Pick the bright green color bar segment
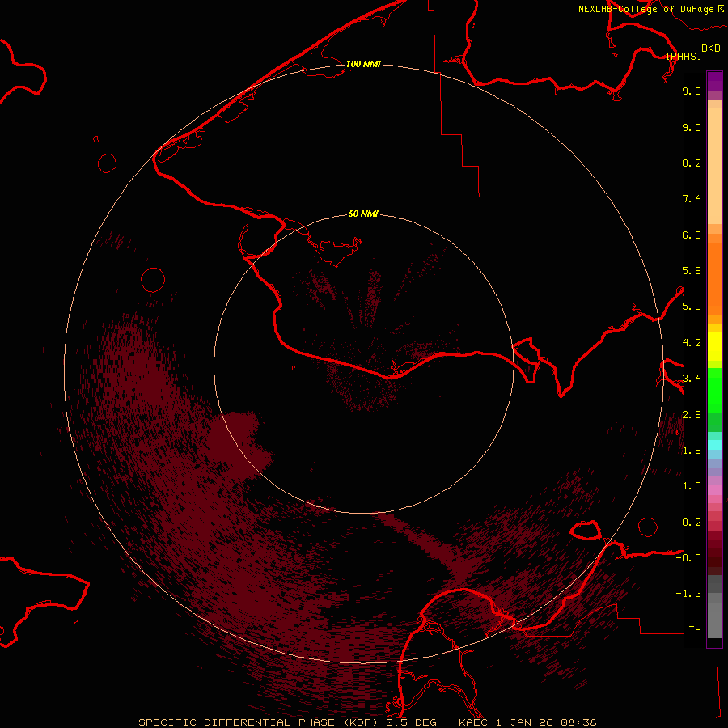728x728 pixels. tap(714, 391)
